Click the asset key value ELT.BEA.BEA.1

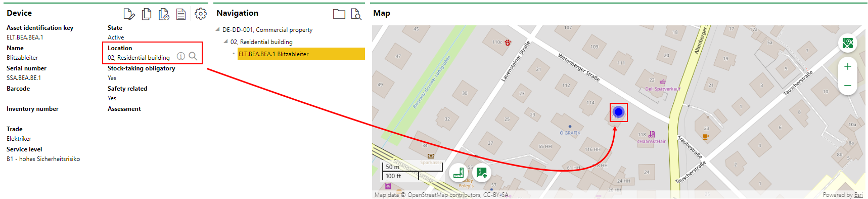click(25, 37)
